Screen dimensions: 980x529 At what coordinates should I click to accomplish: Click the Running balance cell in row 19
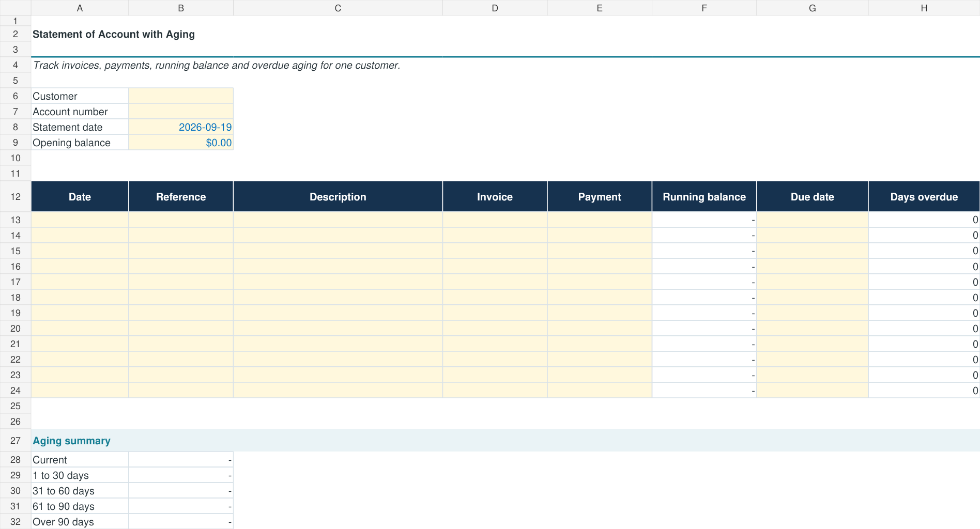pos(704,313)
